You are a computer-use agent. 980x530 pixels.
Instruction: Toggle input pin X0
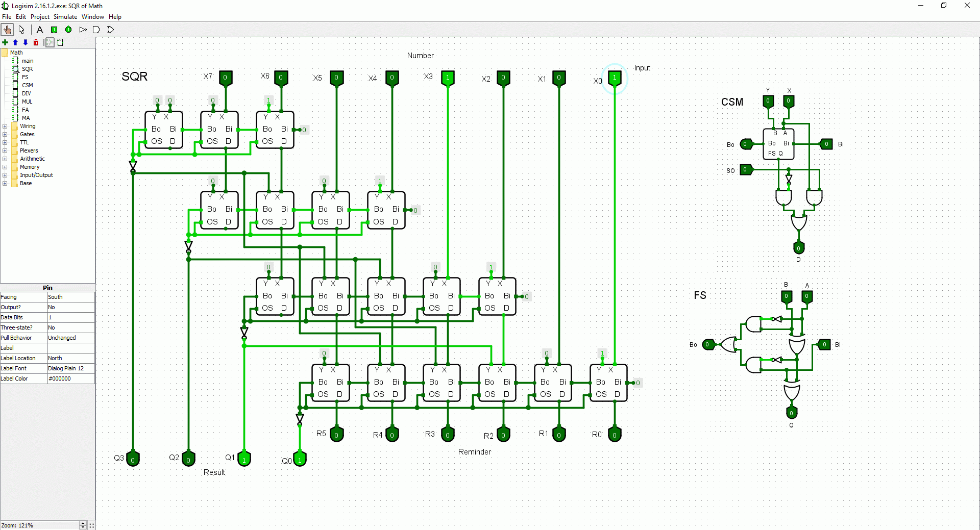615,78
